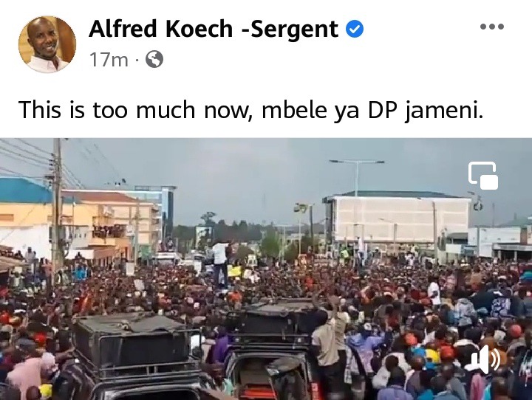Open picture-in-picture mode for the video
Image resolution: width=532 pixels, height=400 pixels.
pos(483,176)
